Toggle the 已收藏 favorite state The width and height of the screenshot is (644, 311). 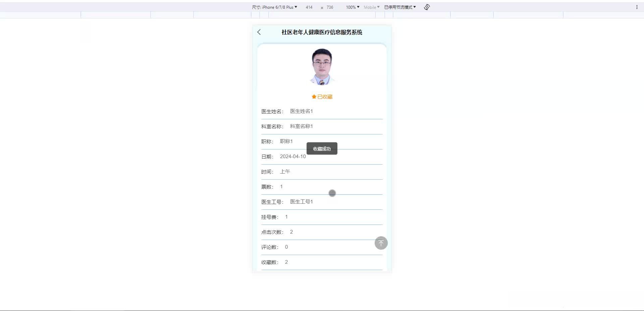(324, 97)
